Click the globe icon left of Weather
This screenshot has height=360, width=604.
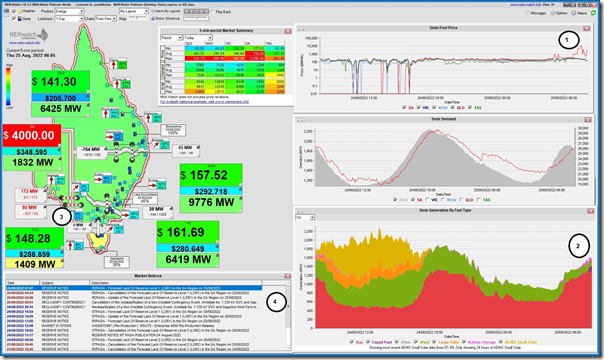(x=7, y=13)
